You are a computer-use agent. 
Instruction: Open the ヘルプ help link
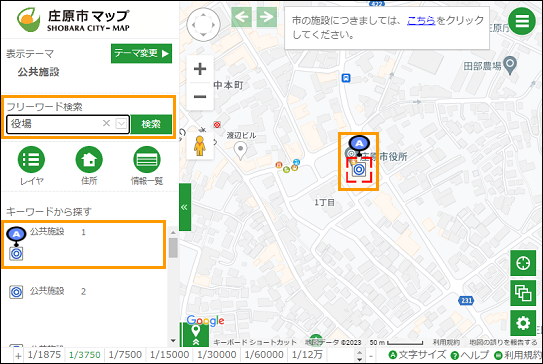pyautogui.click(x=470, y=355)
